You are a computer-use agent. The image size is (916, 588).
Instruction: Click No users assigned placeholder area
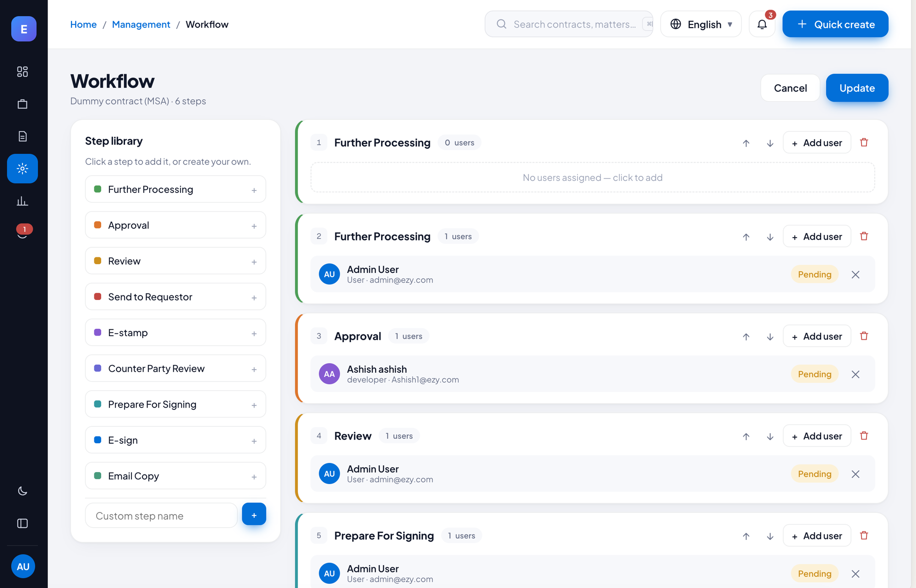point(593,178)
